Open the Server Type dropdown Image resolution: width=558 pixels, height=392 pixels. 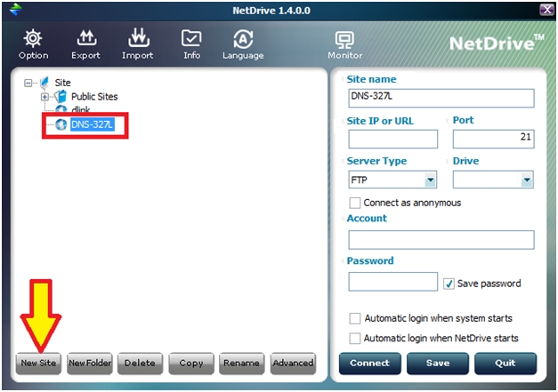430,180
